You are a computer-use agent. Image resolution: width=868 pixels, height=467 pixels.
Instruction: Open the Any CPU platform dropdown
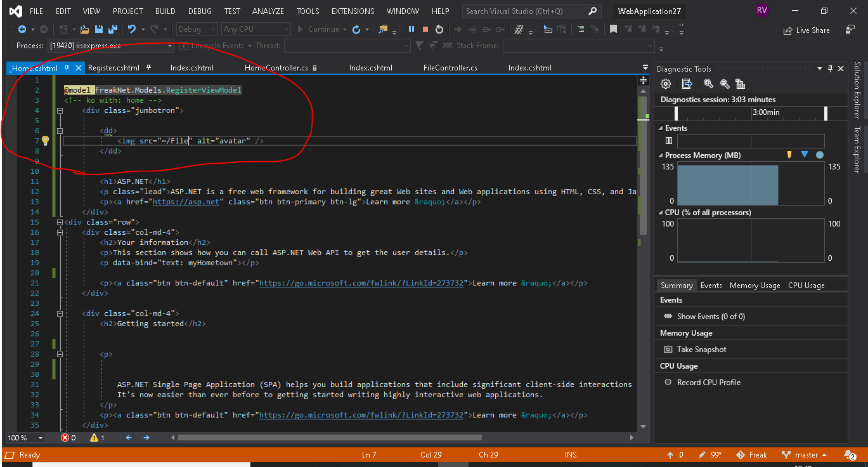coord(256,29)
